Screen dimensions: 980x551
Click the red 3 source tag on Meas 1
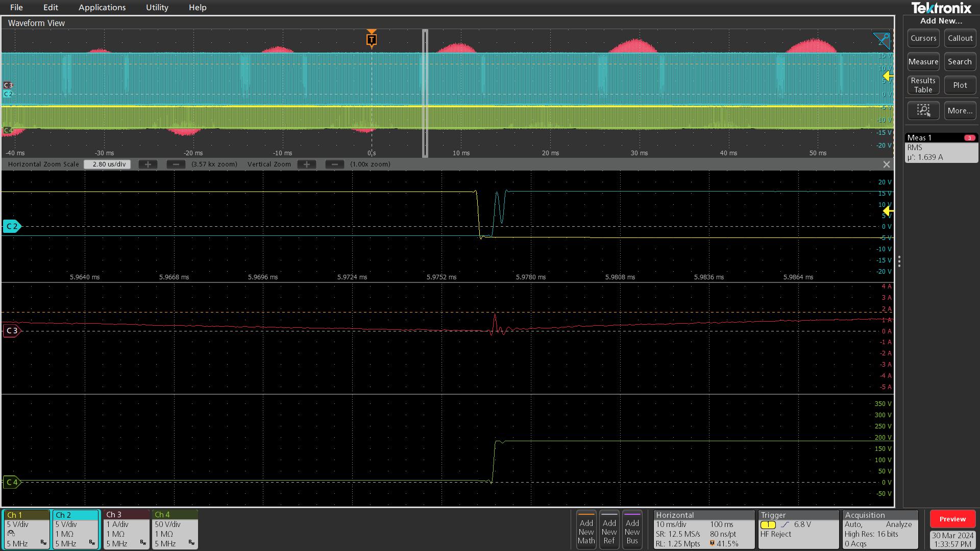click(x=969, y=138)
